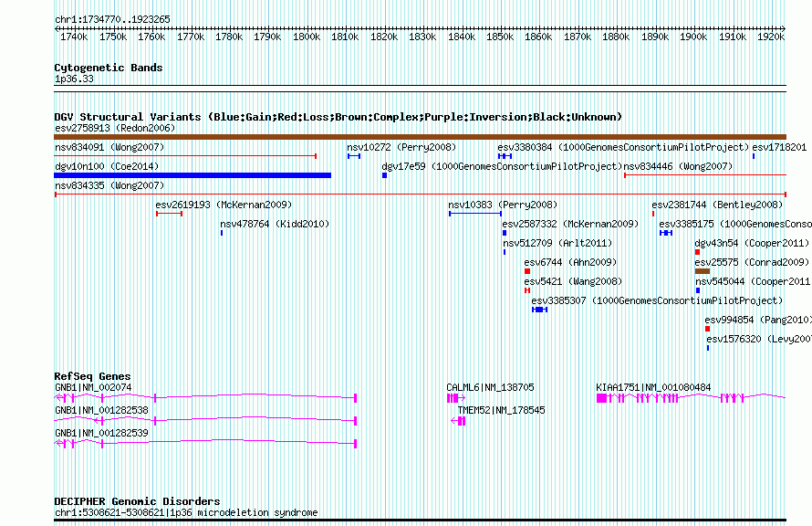Select the nsv478764 Kidd2010 label
The width and height of the screenshot is (812, 526).
275,224
